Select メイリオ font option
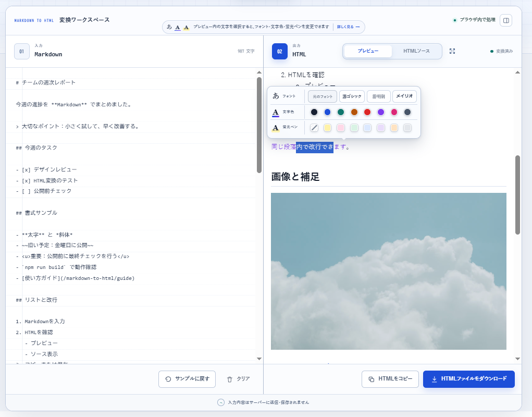The width and height of the screenshot is (532, 417). click(404, 96)
